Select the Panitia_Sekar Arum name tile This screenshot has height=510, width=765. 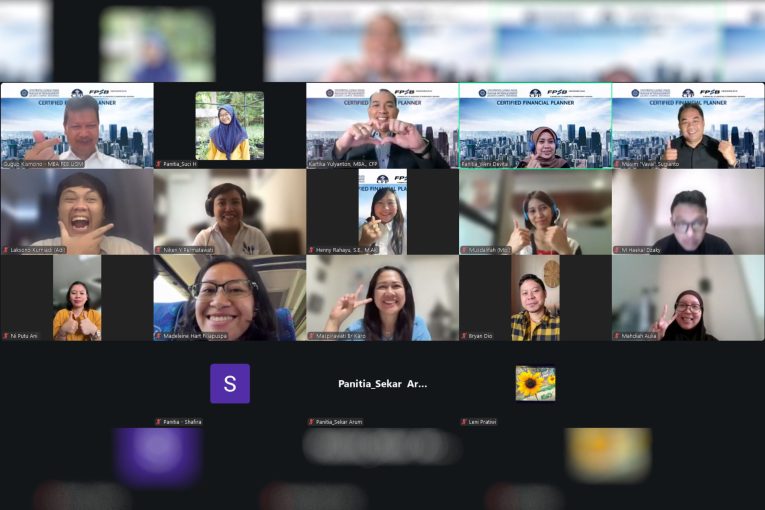coord(382,384)
